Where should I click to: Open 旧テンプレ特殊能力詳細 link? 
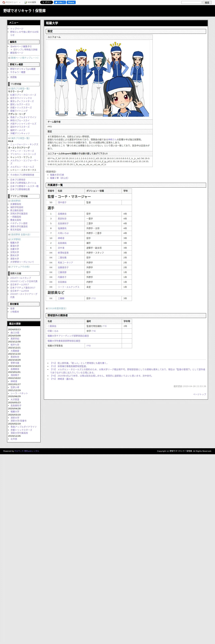pyautogui.click(x=25, y=49)
